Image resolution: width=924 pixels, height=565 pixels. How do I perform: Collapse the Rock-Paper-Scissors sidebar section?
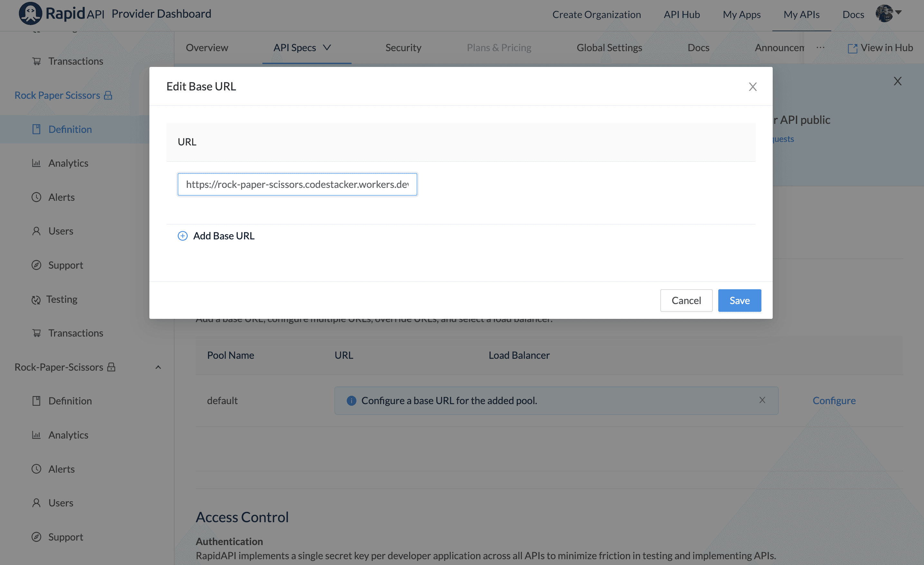point(158,367)
